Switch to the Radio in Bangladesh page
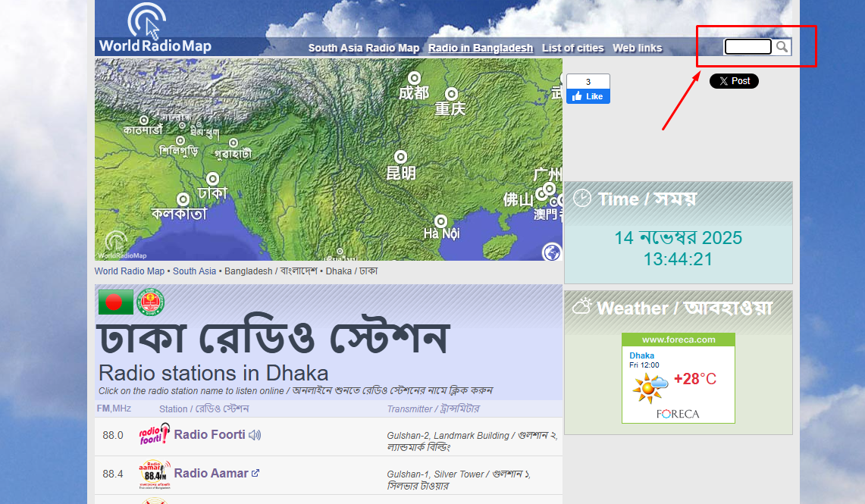This screenshot has height=504, width=865. pyautogui.click(x=480, y=48)
